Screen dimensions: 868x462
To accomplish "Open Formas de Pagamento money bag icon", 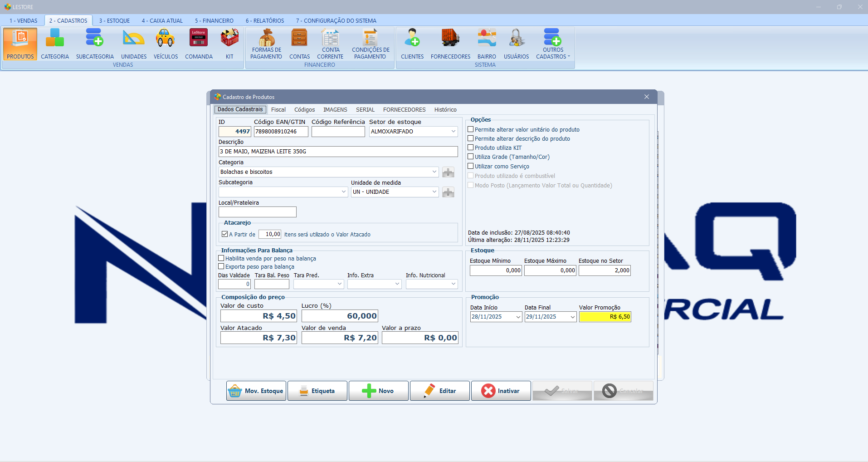I will (266, 44).
